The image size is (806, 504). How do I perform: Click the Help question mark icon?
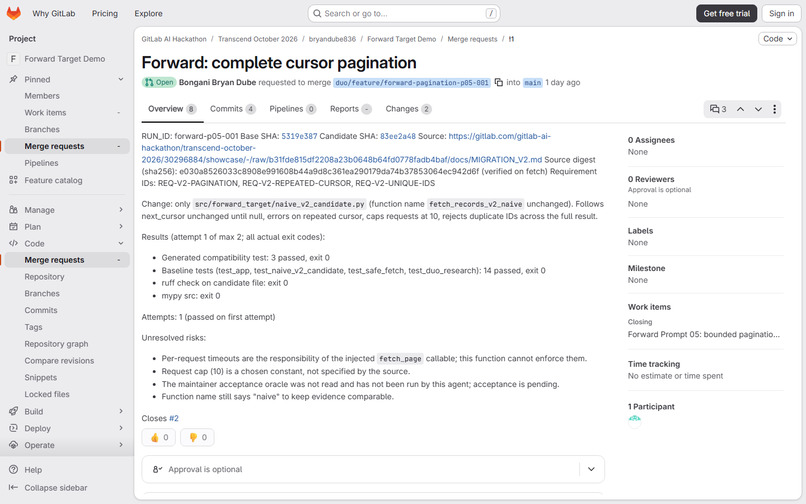pyautogui.click(x=13, y=470)
